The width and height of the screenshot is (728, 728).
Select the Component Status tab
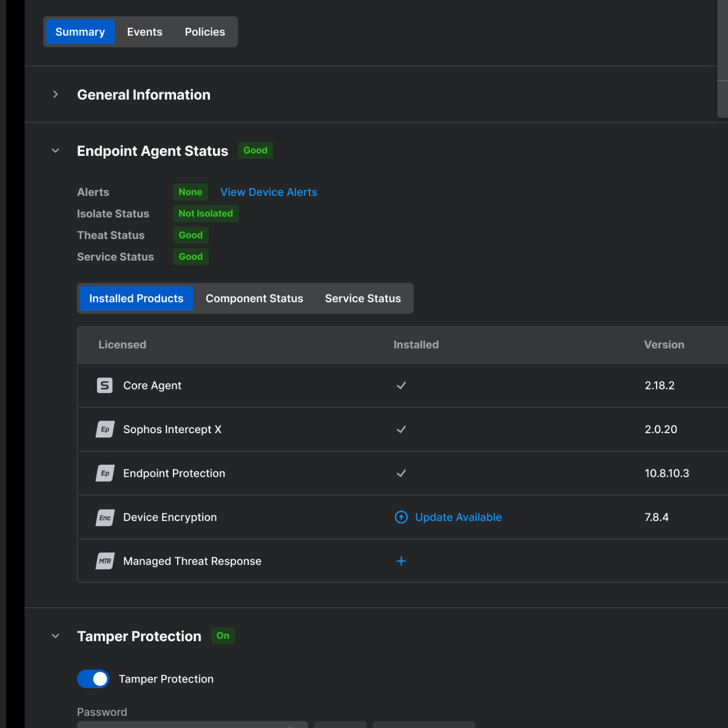tap(254, 298)
